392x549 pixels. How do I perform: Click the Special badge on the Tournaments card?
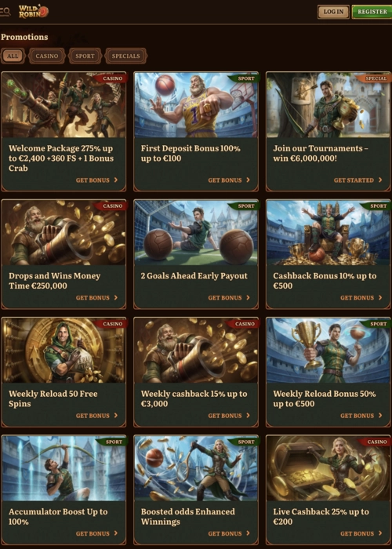[x=376, y=78]
